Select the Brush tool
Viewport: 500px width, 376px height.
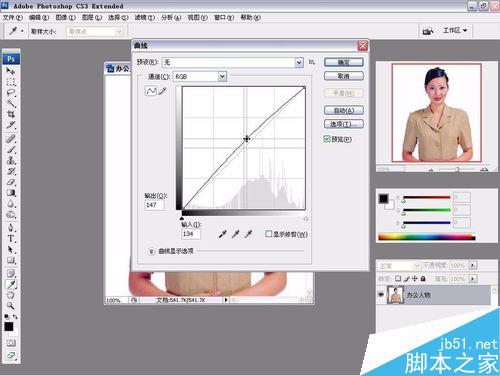[x=11, y=149]
